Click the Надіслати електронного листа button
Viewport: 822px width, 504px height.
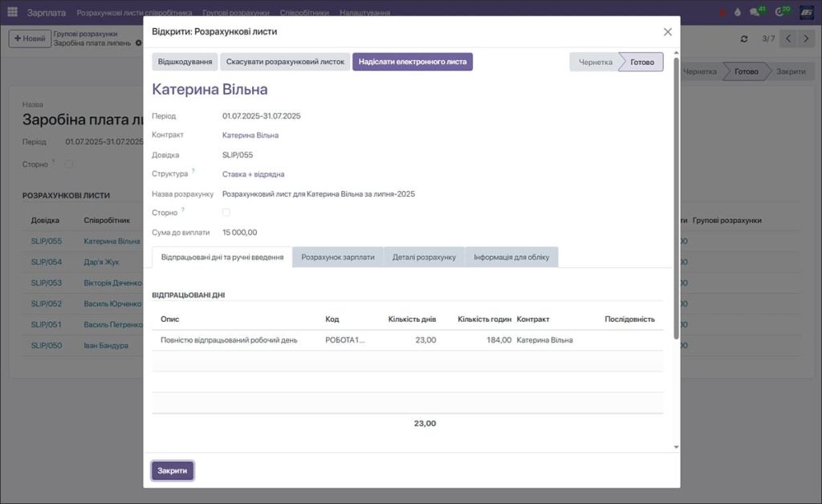tap(413, 61)
